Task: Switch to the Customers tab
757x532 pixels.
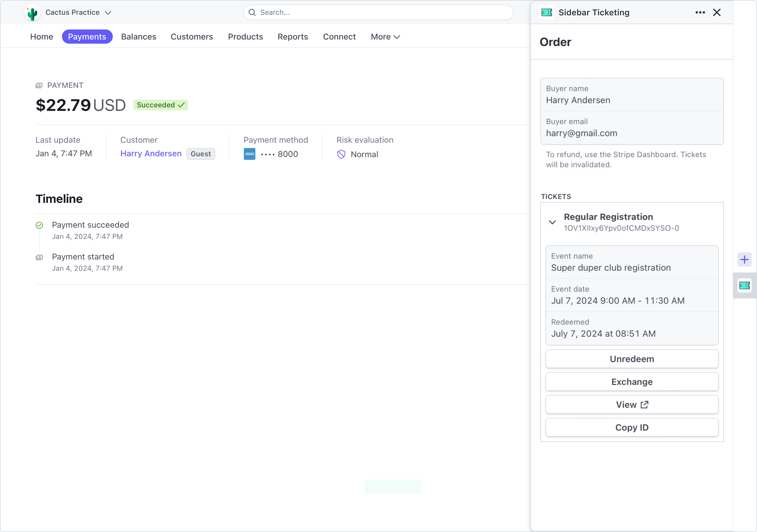Action: coord(192,37)
